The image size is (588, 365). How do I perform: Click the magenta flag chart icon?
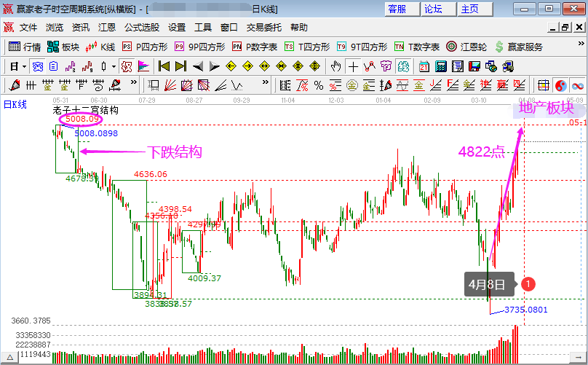[x=143, y=67]
